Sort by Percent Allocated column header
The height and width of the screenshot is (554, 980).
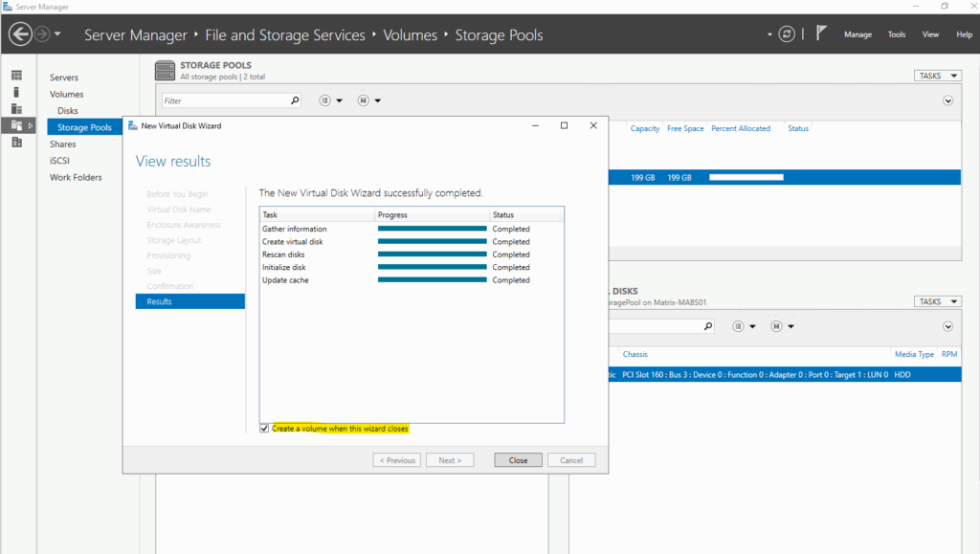(741, 128)
